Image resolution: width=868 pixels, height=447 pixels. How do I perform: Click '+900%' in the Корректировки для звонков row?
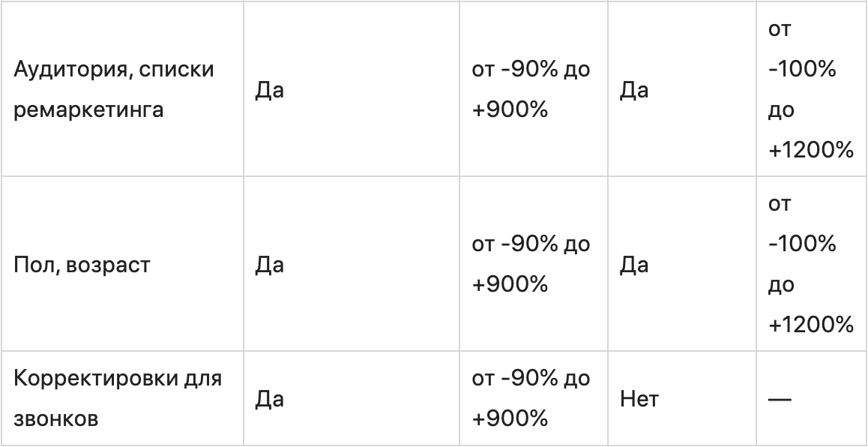click(510, 418)
